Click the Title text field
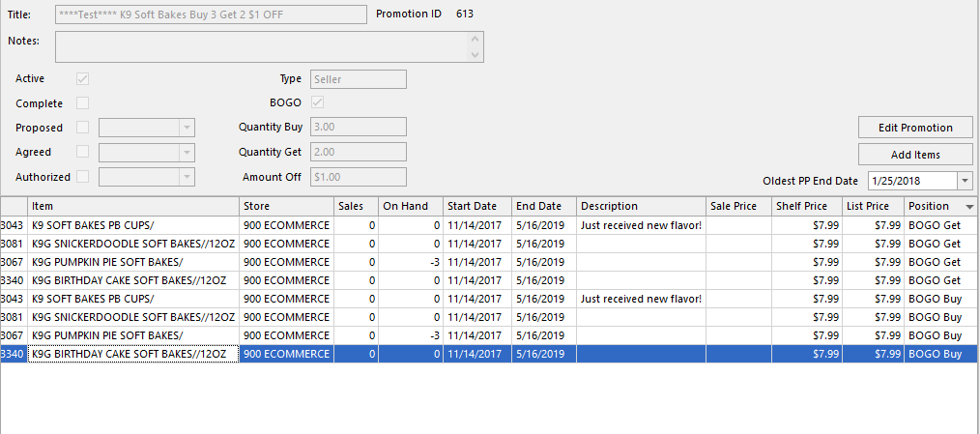This screenshot has width=980, height=434. pos(212,14)
